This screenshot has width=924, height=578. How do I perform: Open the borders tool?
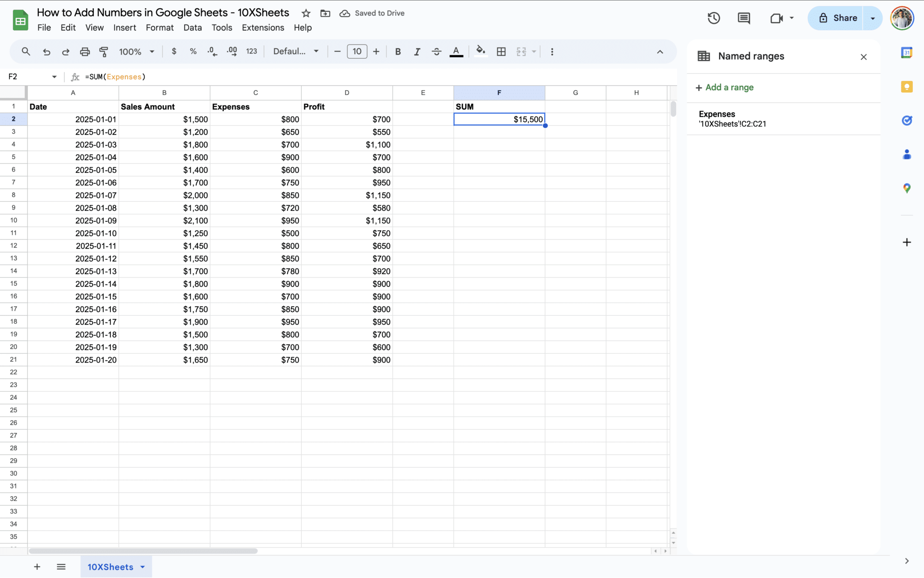pyautogui.click(x=501, y=51)
